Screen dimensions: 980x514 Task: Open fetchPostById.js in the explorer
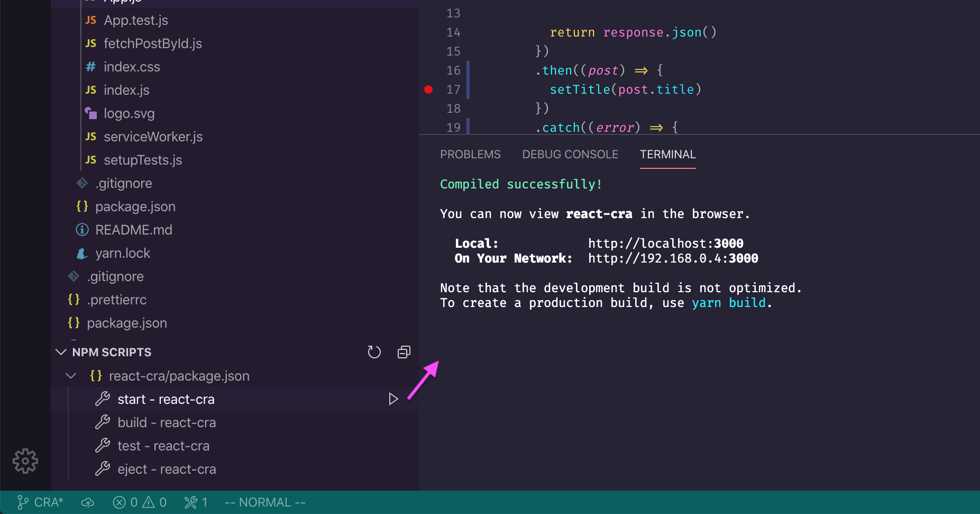(x=152, y=43)
